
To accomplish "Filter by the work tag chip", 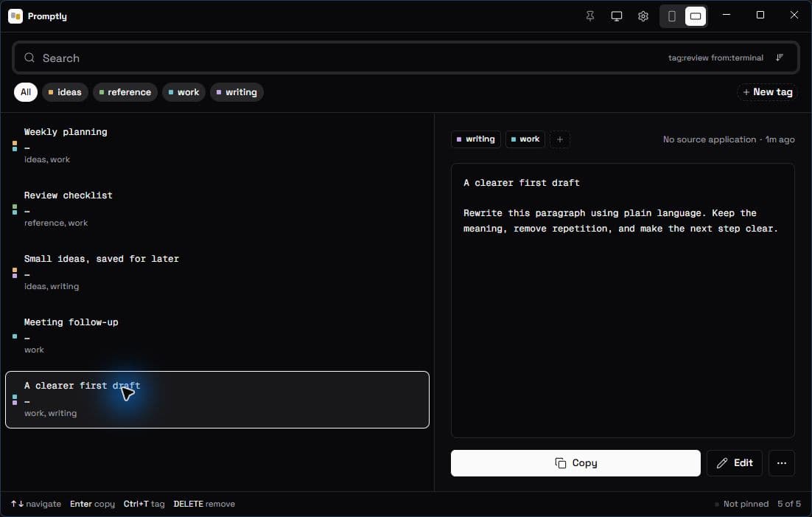I will pos(183,91).
